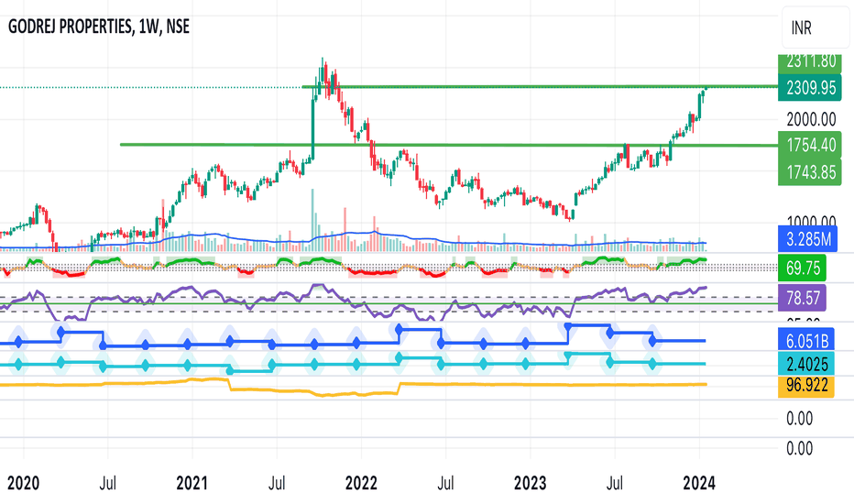
Task: Select the blue volume moving average line
Action: coord(353,241)
